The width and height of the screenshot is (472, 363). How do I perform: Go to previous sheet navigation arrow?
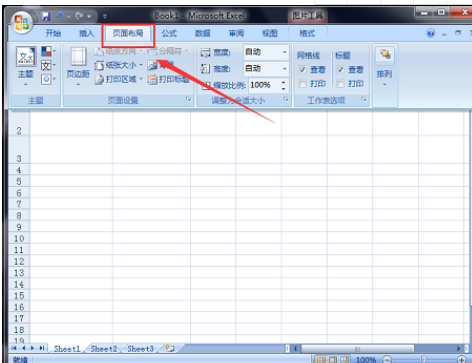pyautogui.click(x=23, y=348)
